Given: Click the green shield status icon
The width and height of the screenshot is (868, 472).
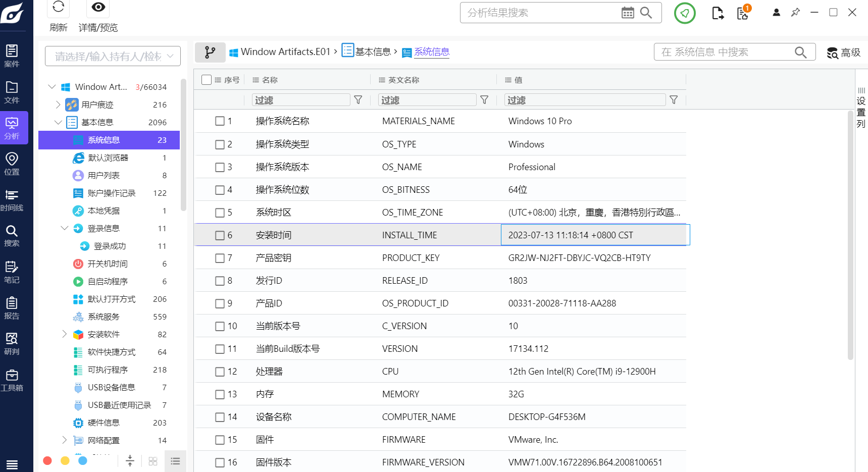Looking at the screenshot, I should 685,13.
